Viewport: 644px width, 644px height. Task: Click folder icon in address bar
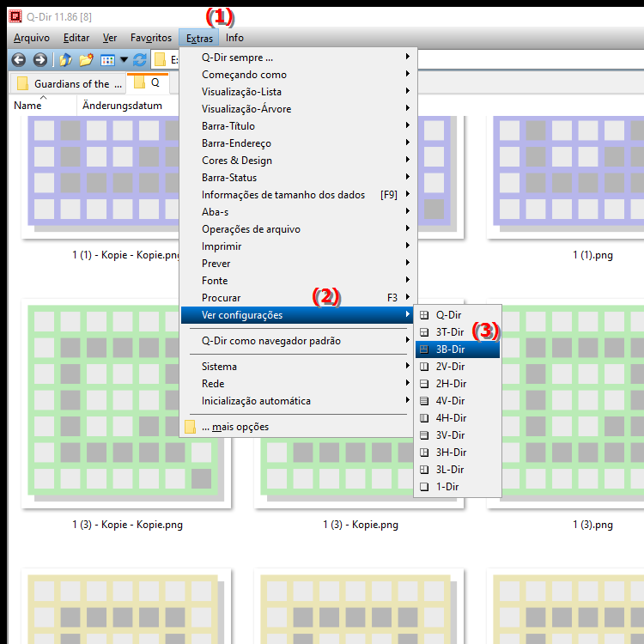[160, 60]
